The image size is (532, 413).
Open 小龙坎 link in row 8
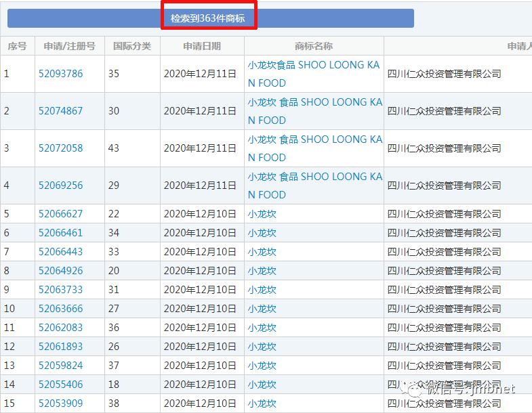click(x=262, y=271)
